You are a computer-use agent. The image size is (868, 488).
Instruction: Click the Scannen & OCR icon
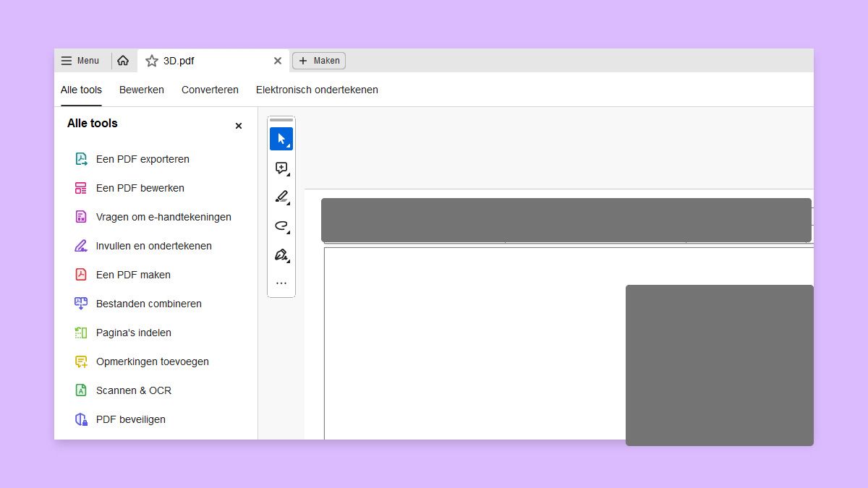click(81, 390)
